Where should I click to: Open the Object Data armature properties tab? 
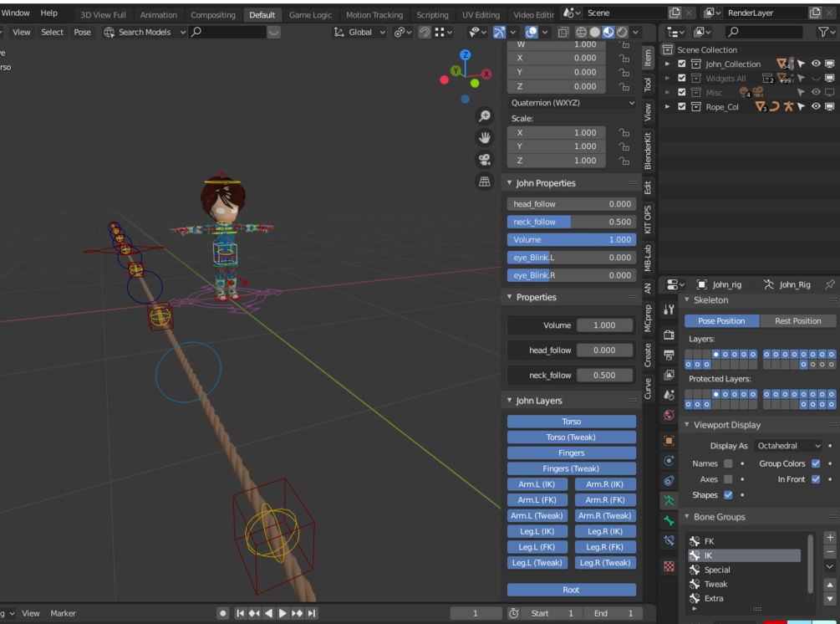pos(669,501)
